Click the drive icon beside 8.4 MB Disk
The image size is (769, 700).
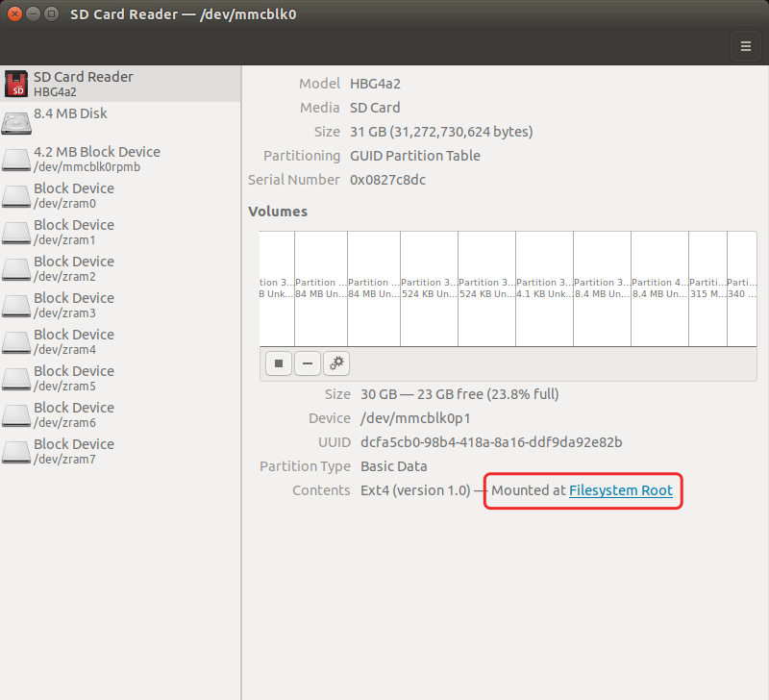coord(16,120)
